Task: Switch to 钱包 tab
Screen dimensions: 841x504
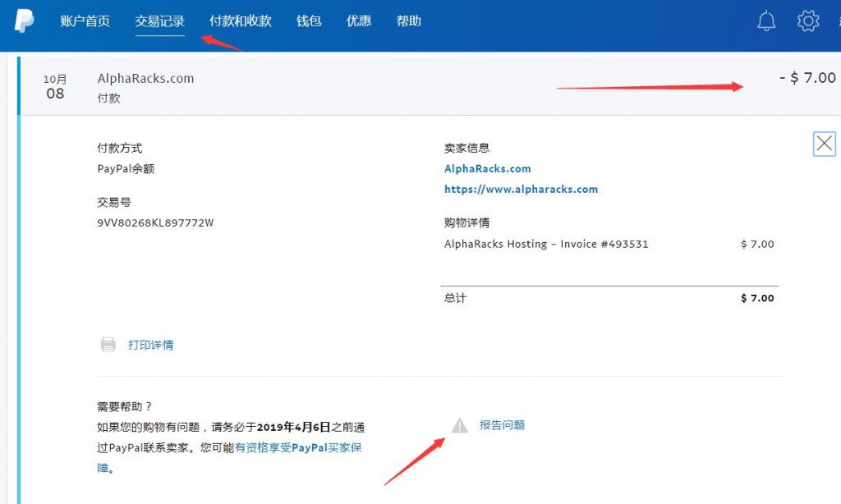Action: pos(309,21)
